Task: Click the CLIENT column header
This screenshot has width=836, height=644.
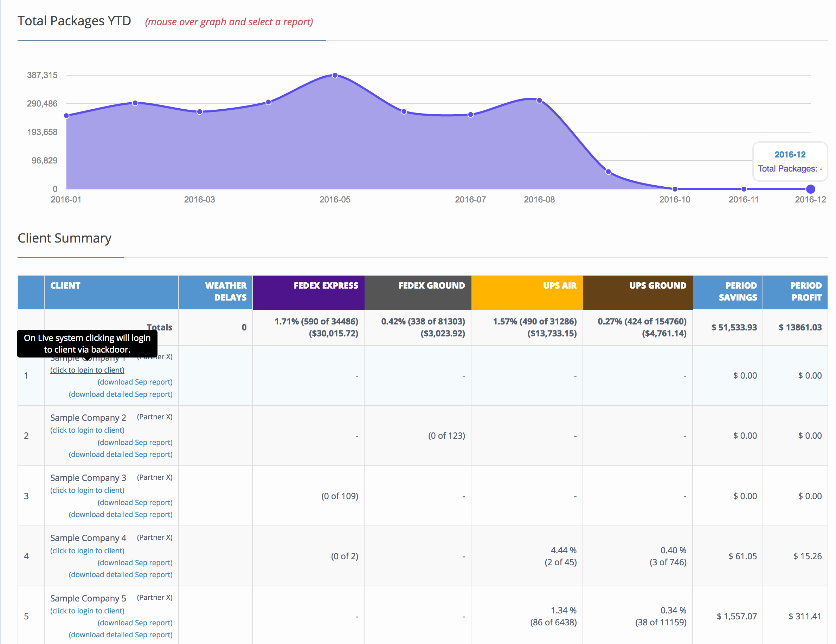Action: pyautogui.click(x=65, y=285)
